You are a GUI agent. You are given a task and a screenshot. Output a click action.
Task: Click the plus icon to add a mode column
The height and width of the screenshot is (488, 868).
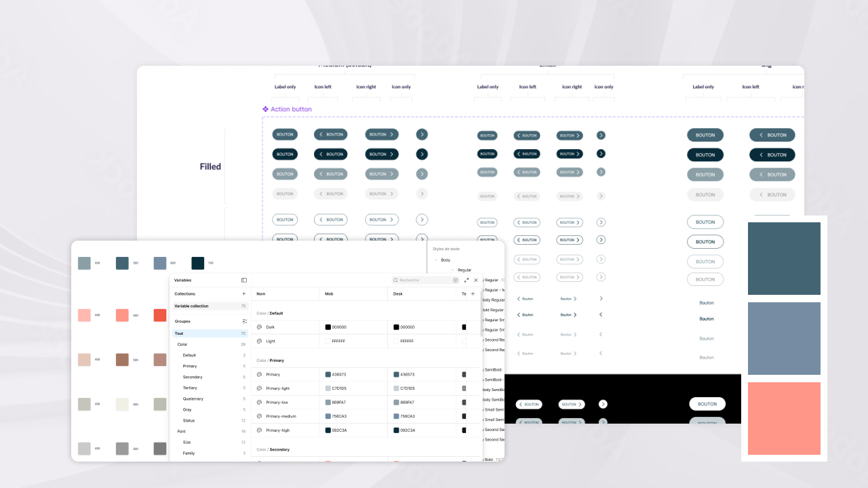pos(473,293)
